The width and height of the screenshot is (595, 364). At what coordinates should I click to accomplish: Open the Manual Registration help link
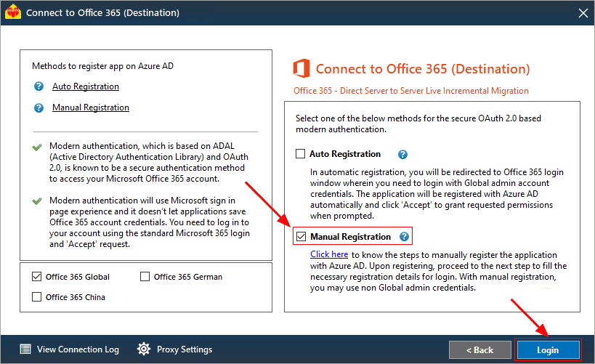pyautogui.click(x=91, y=108)
